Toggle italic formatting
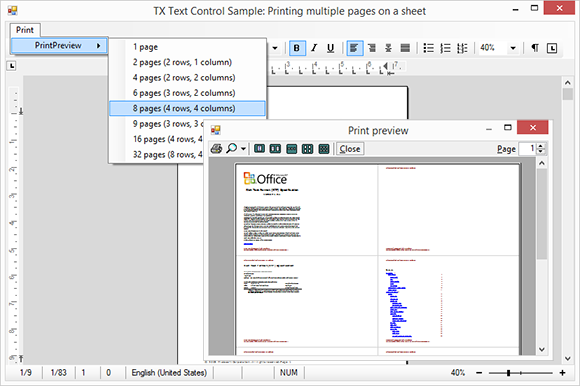 point(314,48)
